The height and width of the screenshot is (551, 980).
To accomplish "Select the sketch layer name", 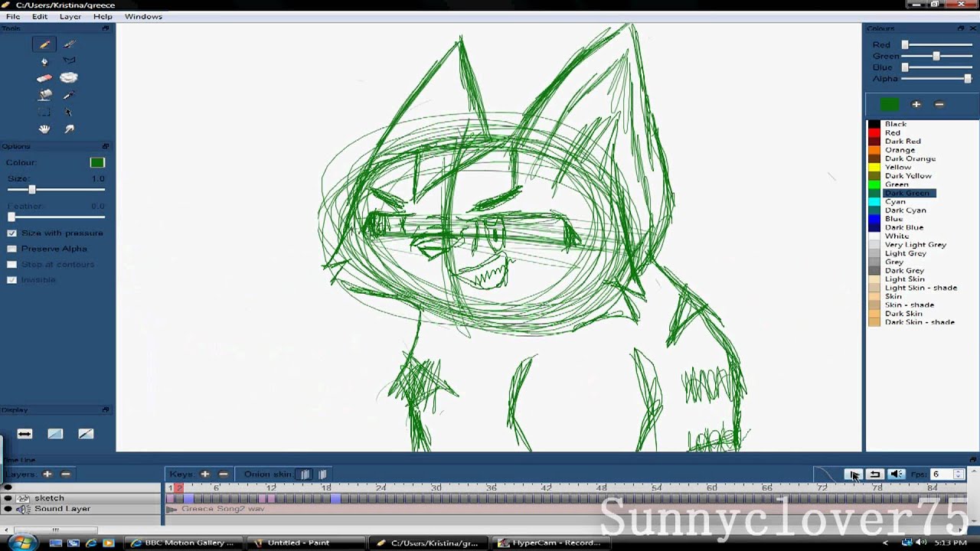I will [49, 498].
